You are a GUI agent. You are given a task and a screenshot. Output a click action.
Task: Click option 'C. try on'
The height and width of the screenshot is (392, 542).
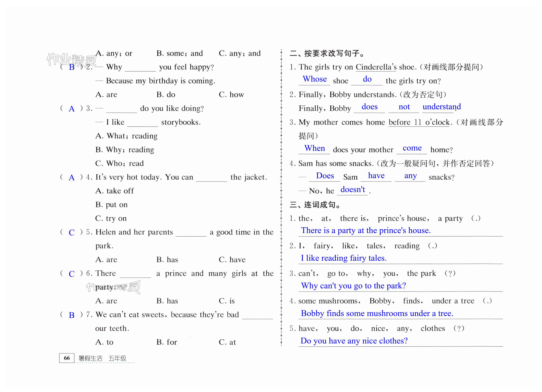click(111, 218)
